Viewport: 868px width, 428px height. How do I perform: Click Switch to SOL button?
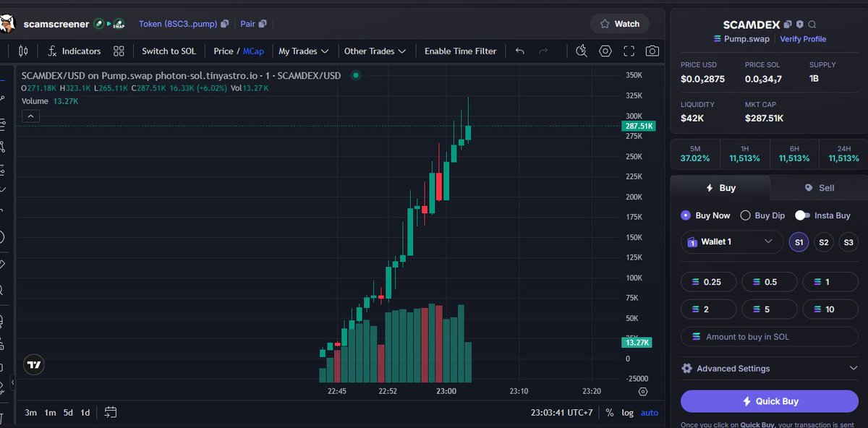tap(169, 51)
